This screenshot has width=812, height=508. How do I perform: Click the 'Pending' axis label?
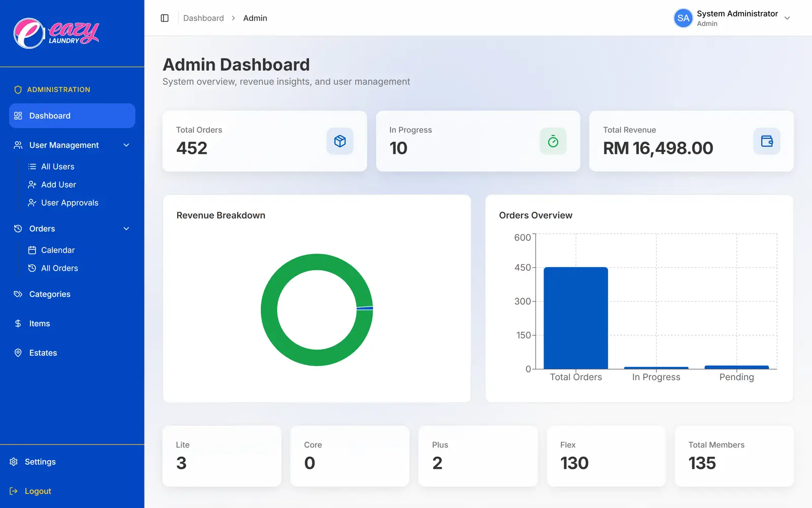(x=736, y=377)
